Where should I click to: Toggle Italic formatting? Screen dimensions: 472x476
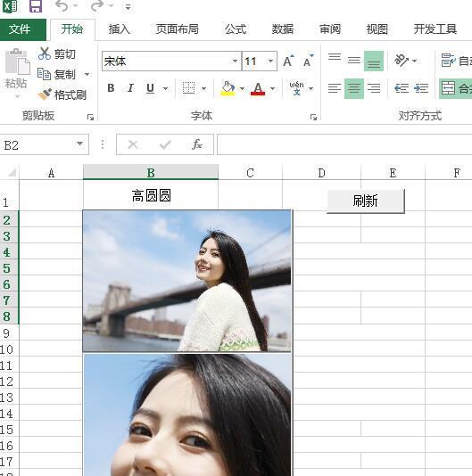pyautogui.click(x=130, y=88)
